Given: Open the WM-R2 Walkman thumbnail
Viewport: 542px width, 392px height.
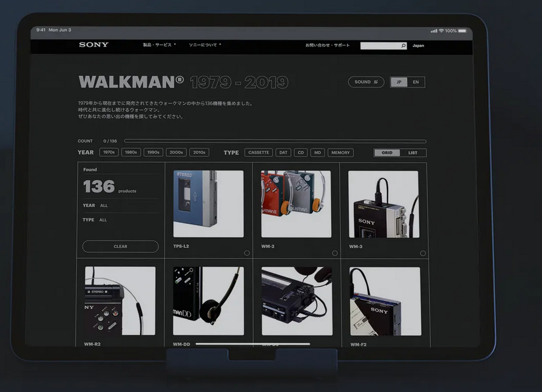Looking at the screenshot, I should coord(120,301).
